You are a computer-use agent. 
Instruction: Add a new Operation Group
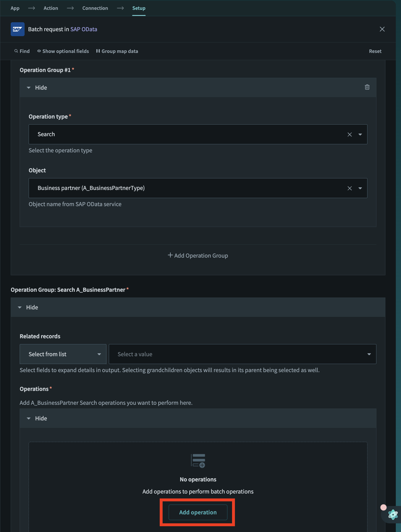point(198,256)
